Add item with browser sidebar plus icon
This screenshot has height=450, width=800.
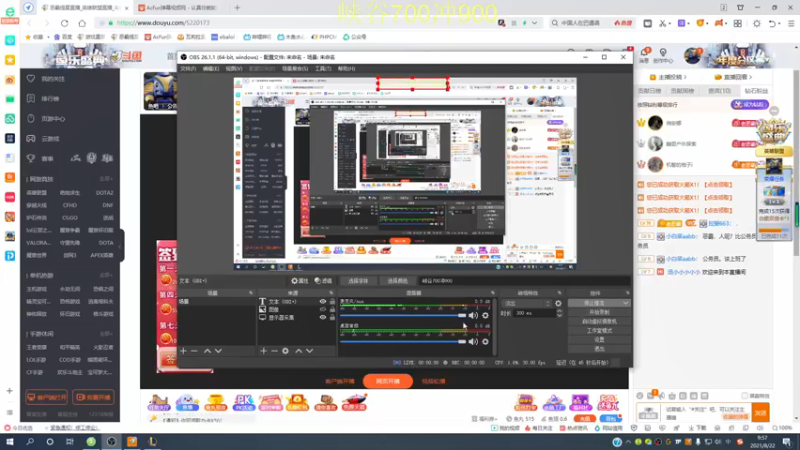[10, 391]
